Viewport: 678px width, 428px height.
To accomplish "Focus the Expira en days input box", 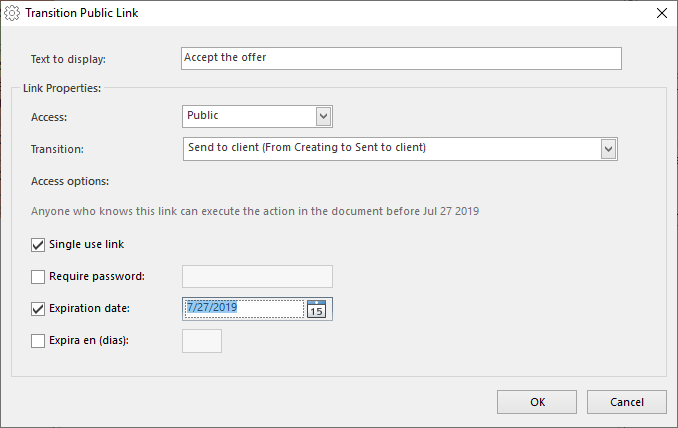I will pos(202,341).
